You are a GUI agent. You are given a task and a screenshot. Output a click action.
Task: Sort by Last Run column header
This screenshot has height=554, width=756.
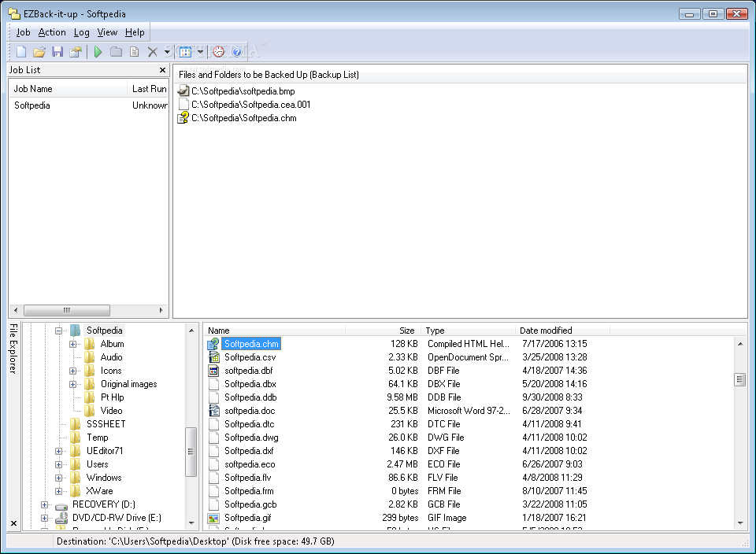(148, 89)
